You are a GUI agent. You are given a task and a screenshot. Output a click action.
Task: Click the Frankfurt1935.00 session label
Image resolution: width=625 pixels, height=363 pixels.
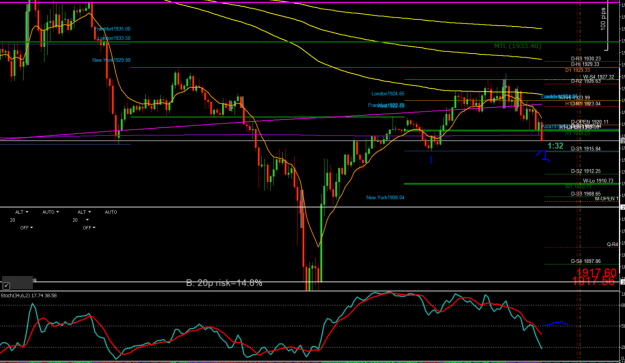click(112, 29)
